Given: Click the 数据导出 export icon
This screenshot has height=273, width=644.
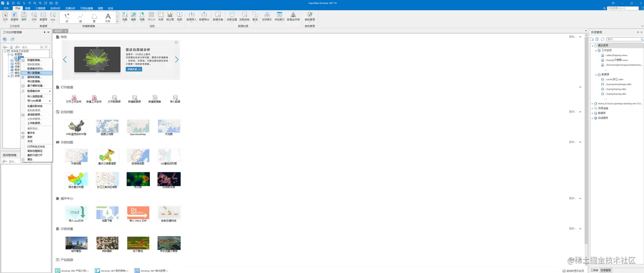Looking at the screenshot, I should (x=204, y=17).
